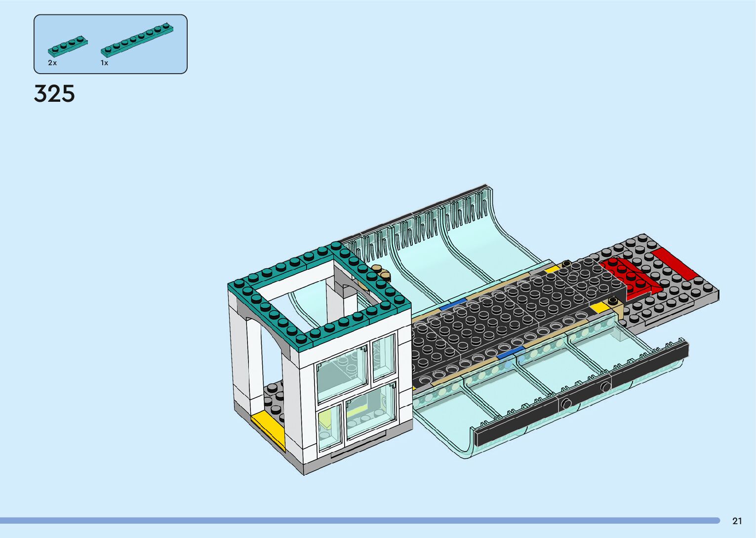Click the large upper-left window pane

coord(342,373)
